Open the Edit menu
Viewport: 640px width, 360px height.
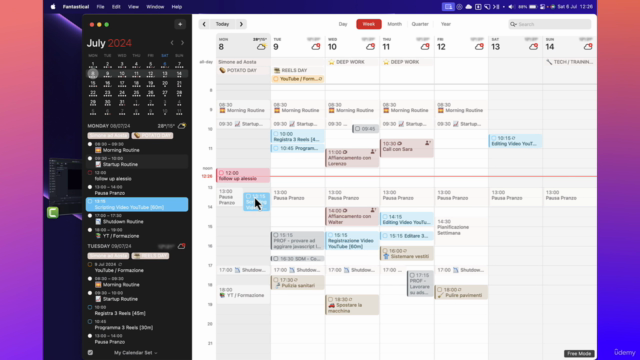coord(116,7)
